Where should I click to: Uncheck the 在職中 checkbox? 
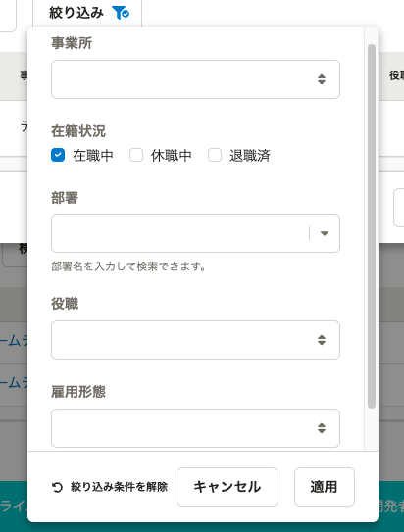[x=58, y=155]
